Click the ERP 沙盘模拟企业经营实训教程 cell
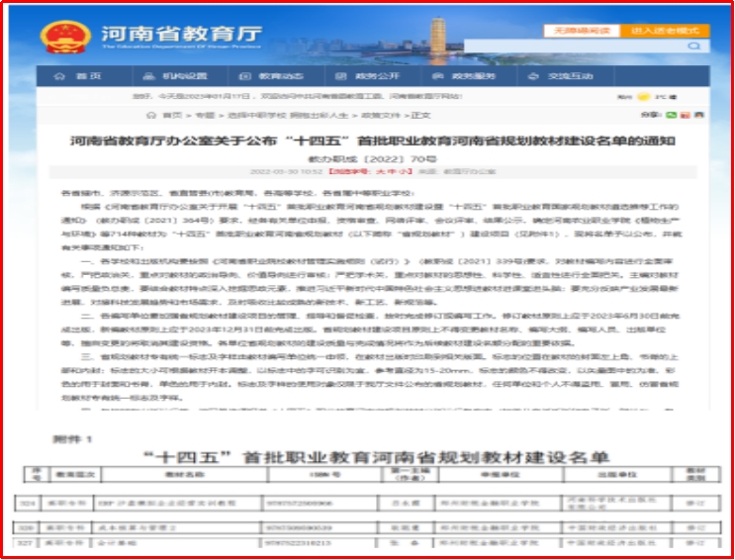 (x=177, y=504)
